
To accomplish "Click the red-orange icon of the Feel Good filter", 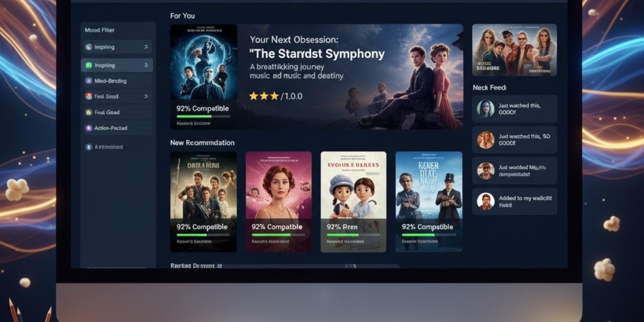I will pyautogui.click(x=89, y=97).
